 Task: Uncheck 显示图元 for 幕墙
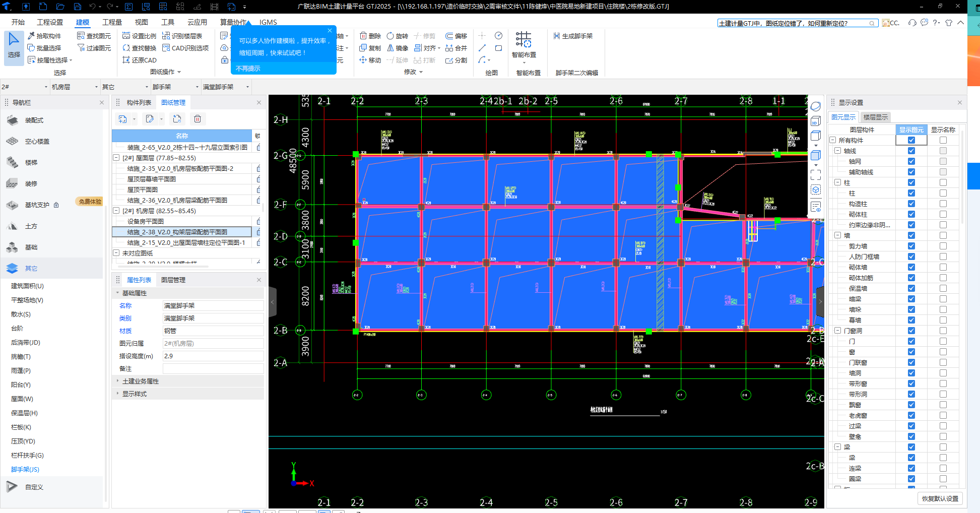click(x=911, y=320)
